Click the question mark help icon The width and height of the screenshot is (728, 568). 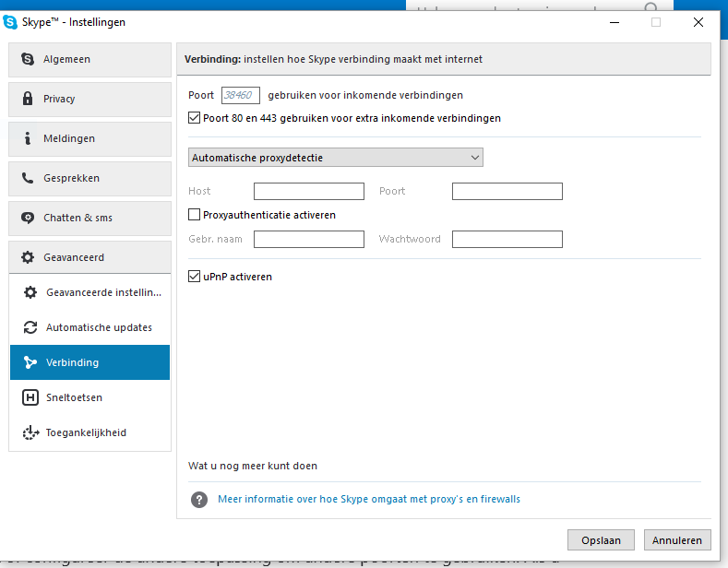tap(199, 500)
